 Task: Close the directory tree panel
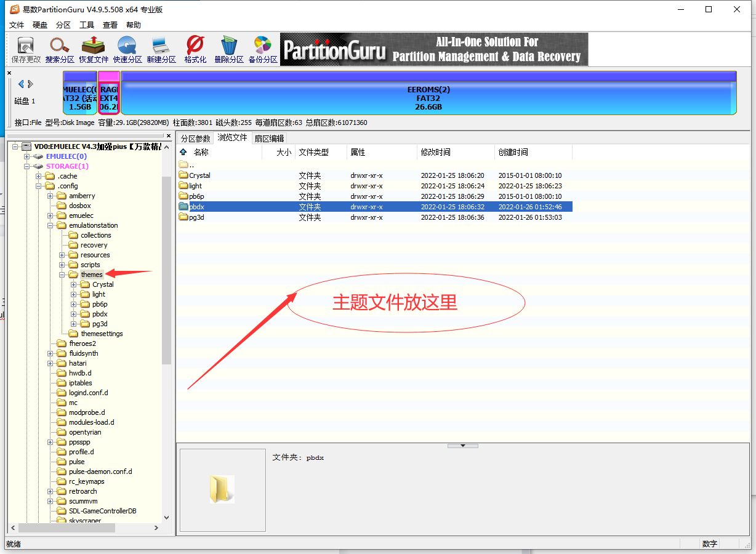(169, 135)
